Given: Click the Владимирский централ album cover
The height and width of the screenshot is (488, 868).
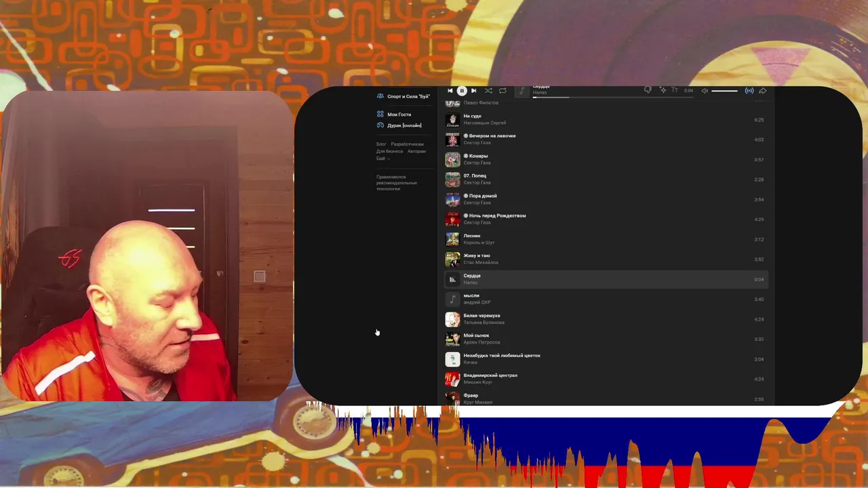Looking at the screenshot, I should [452, 379].
